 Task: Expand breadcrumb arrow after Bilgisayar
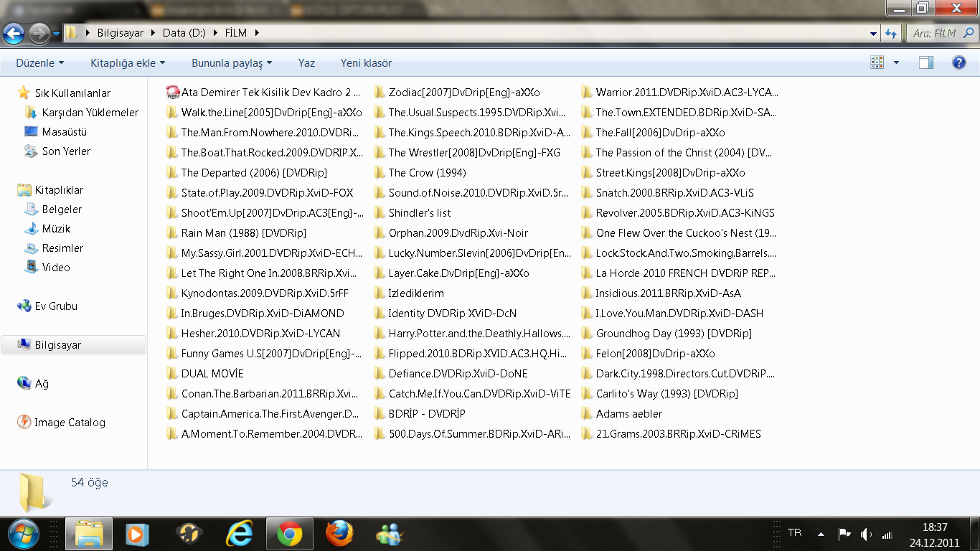(x=153, y=33)
